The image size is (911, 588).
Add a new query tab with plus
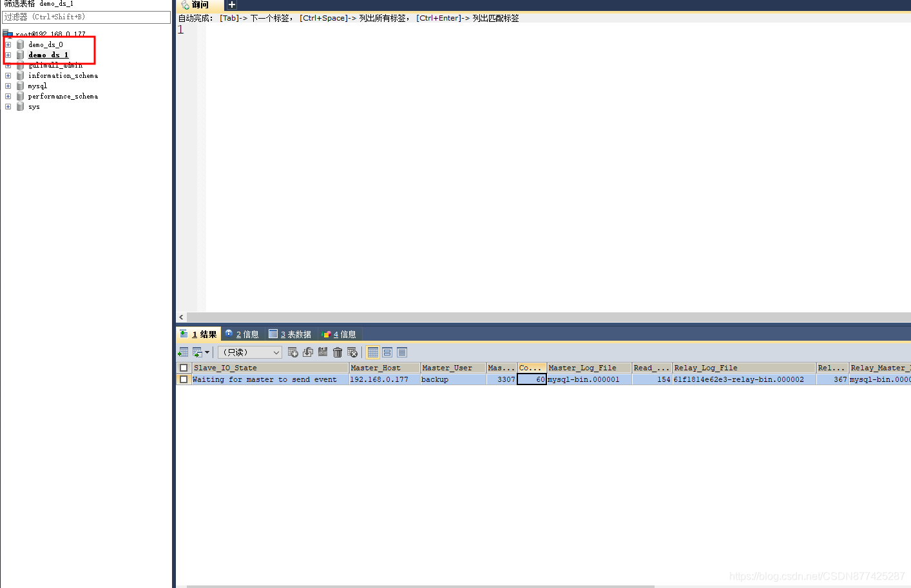pos(232,5)
